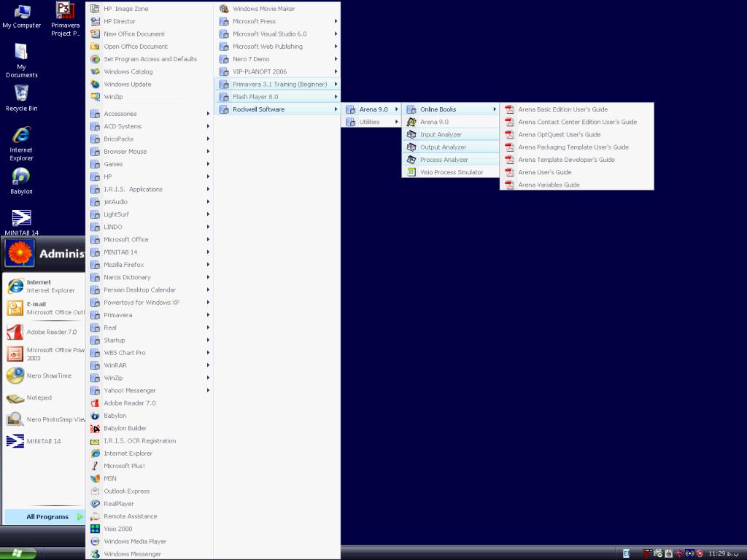747x560 pixels.
Task: Launch Internet Explorer from the desktop
Action: pos(21,144)
